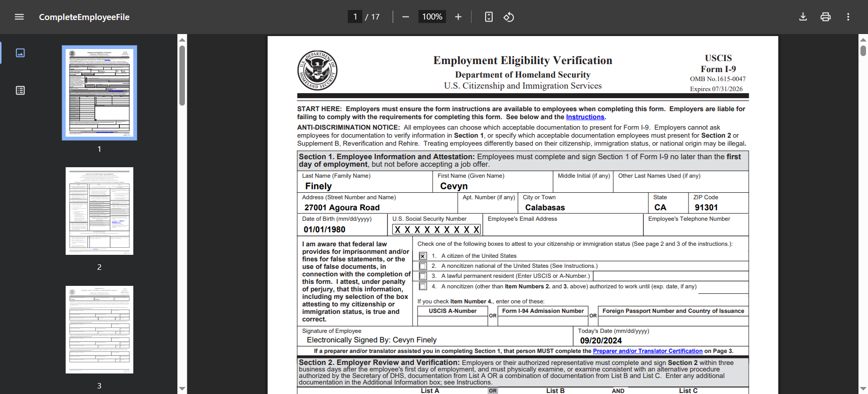
Task: Click the Middle Initial field
Action: (x=583, y=186)
